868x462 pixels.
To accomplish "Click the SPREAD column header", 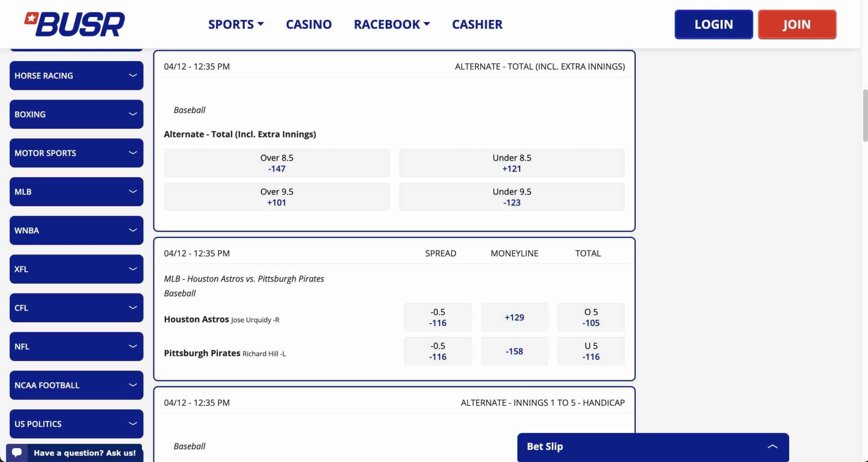I will click(x=441, y=253).
